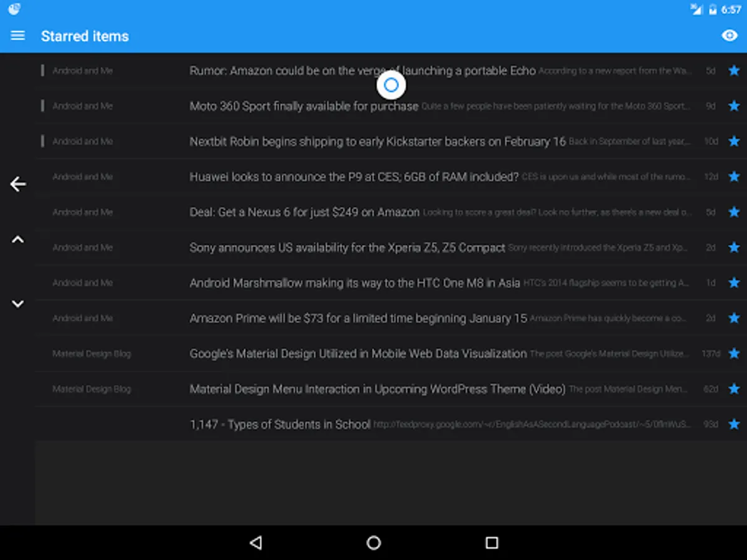The height and width of the screenshot is (560, 747).
Task: Click the battery icon in status bar
Action: tap(713, 9)
